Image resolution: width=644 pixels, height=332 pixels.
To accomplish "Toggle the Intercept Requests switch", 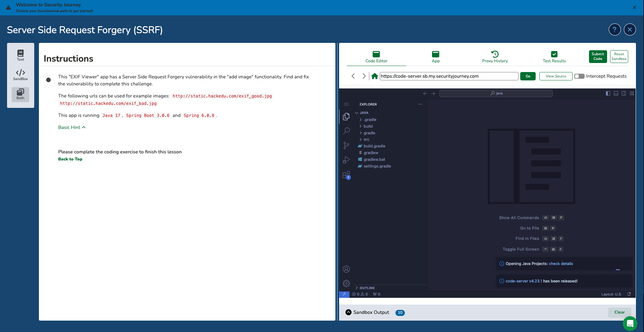I will (x=579, y=76).
